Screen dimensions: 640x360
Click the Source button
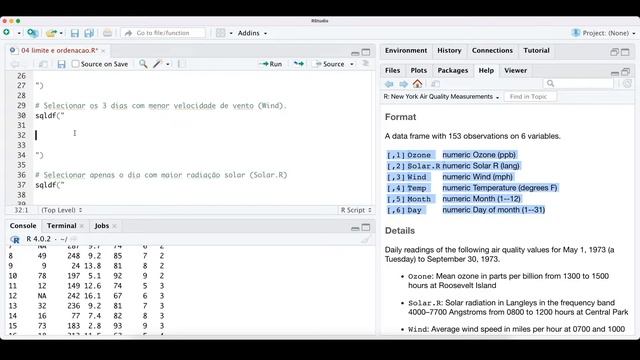point(330,64)
